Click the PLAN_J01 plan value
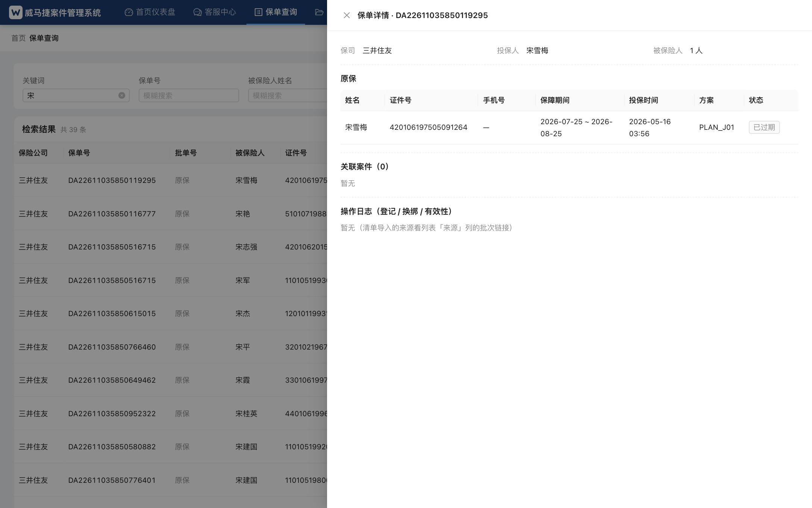The width and height of the screenshot is (812, 508). pyautogui.click(x=717, y=128)
